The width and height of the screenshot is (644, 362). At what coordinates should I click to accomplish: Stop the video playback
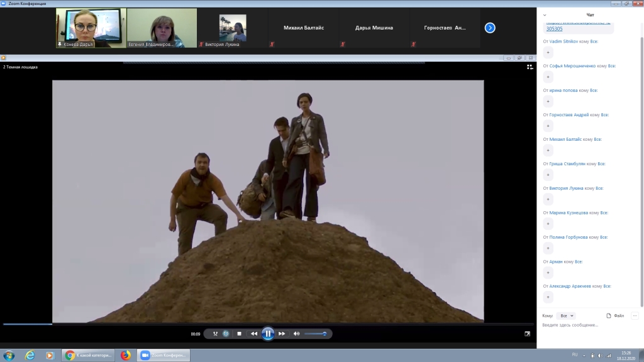(x=239, y=334)
